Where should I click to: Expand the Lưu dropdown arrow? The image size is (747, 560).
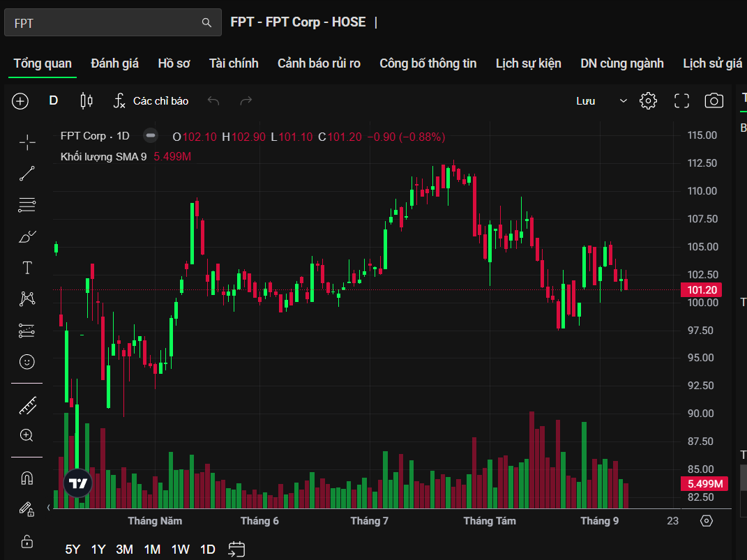[x=623, y=101]
